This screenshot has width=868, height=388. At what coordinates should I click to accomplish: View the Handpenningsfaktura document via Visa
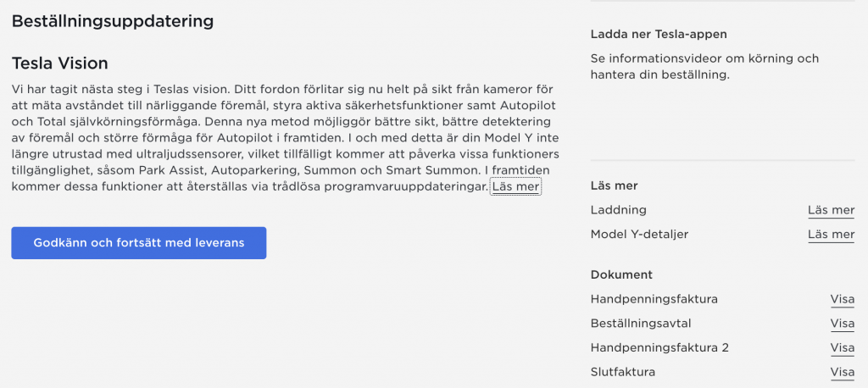click(x=842, y=299)
